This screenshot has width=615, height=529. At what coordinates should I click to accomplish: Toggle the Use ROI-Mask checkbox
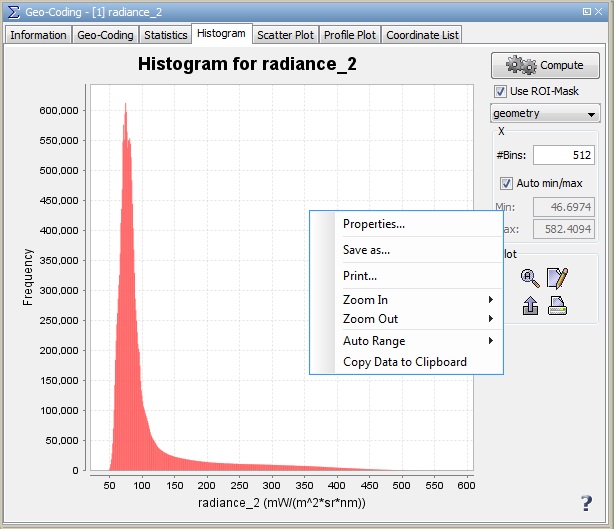click(x=500, y=91)
